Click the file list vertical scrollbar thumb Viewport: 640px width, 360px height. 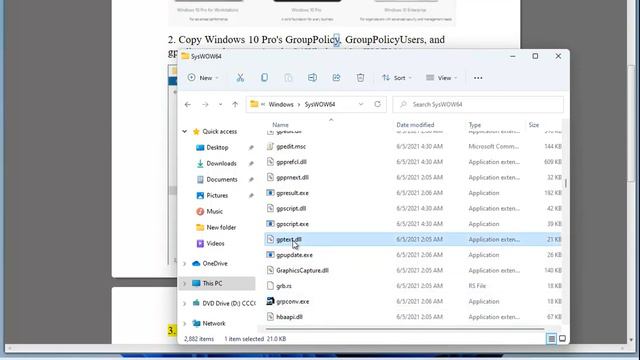click(566, 184)
